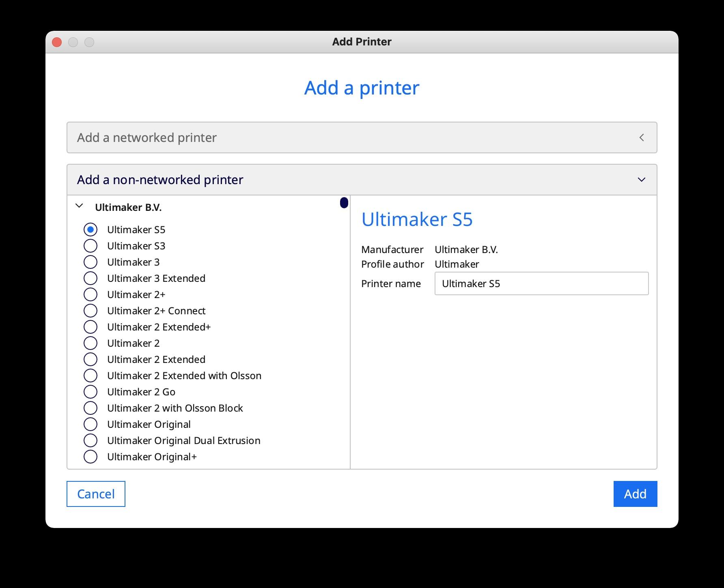Cancel adding a printer
The width and height of the screenshot is (724, 588).
[96, 494]
